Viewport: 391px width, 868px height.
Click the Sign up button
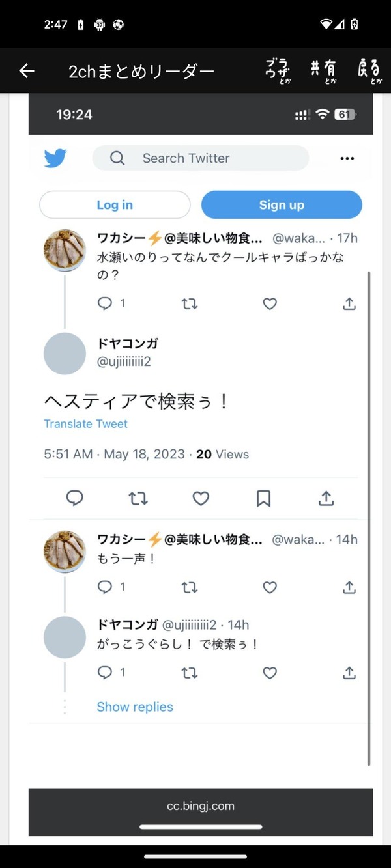pos(282,205)
